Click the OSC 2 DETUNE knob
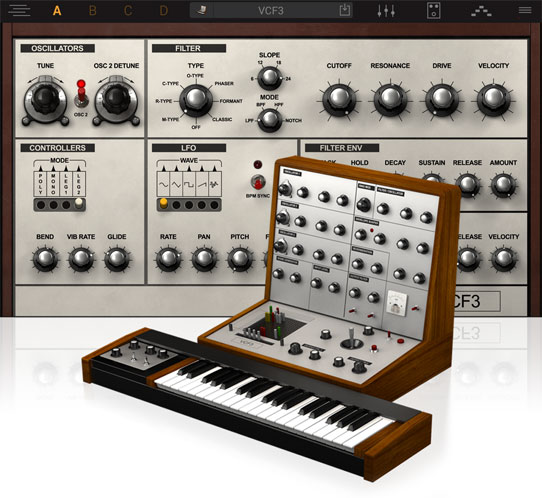 click(116, 100)
